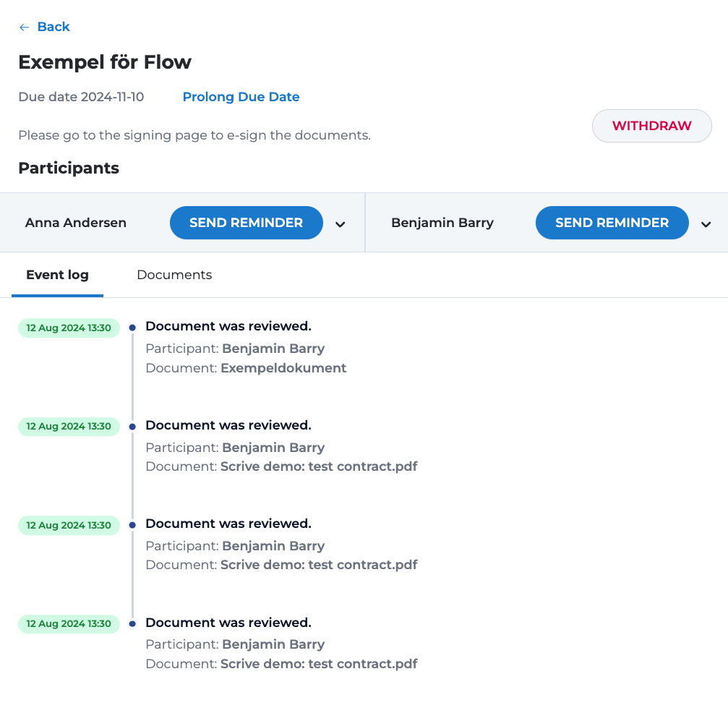Click the timestamp badge of the Exempeldokument event
Viewport: 728px width, 708px height.
click(69, 328)
